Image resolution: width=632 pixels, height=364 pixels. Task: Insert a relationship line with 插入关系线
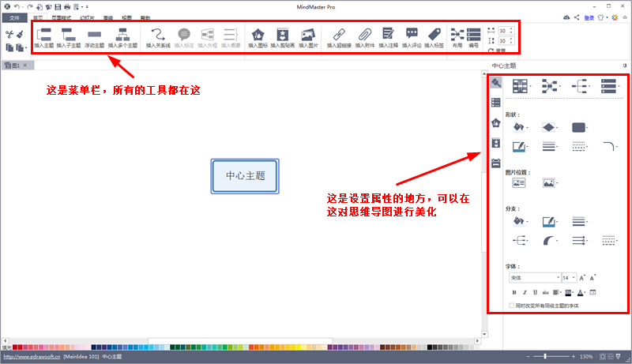point(158,38)
